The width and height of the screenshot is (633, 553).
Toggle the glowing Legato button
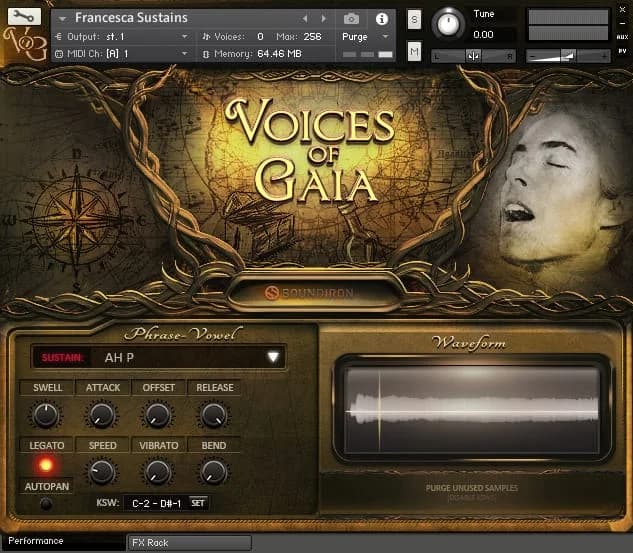tap(46, 465)
